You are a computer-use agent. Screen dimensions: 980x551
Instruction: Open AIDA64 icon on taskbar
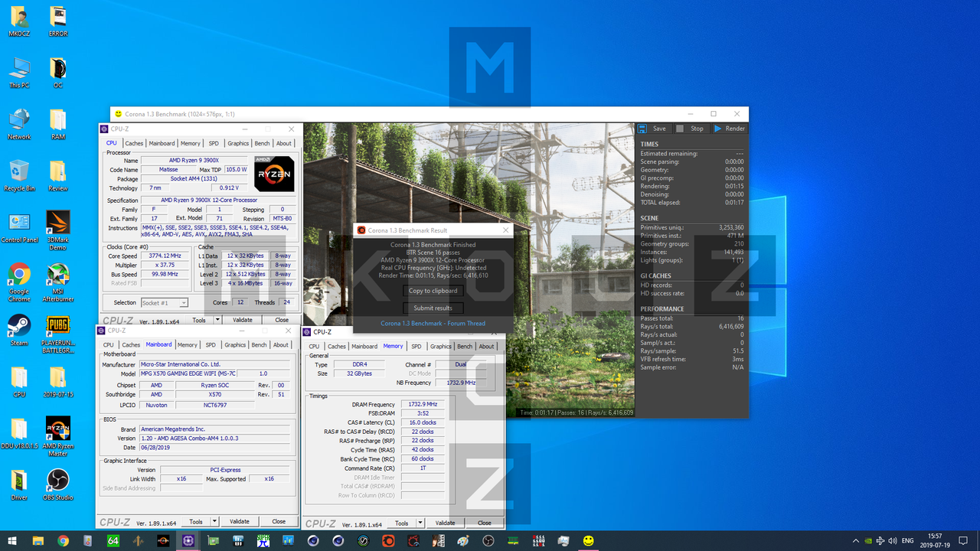pos(113,540)
